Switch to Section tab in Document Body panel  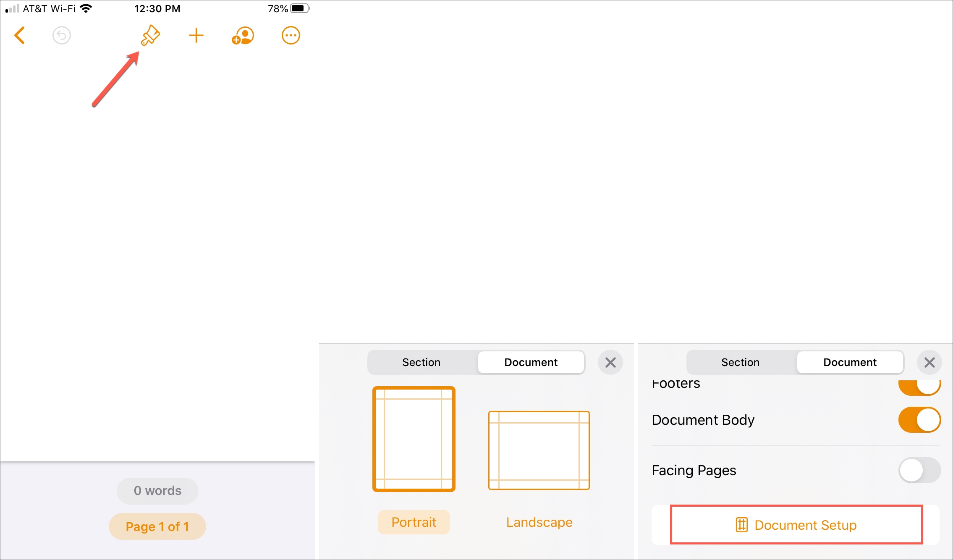(x=741, y=362)
